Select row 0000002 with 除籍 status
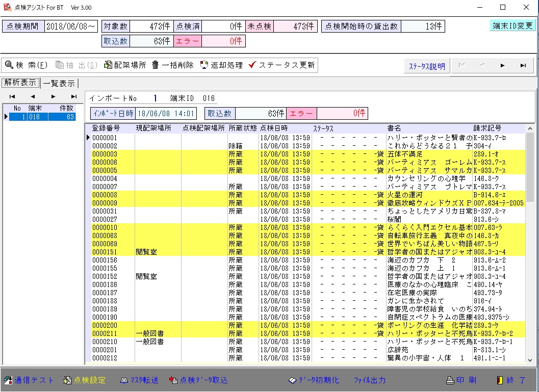Viewport: 539px width, 392px height. point(308,146)
